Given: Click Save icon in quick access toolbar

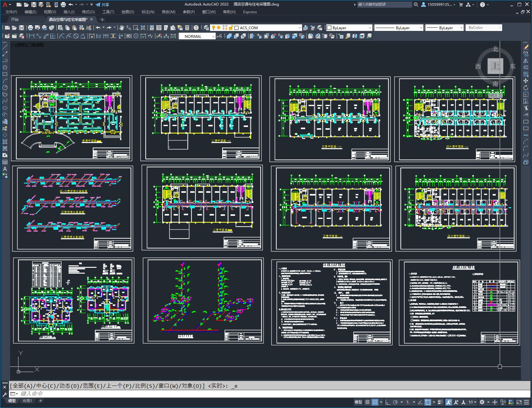Looking at the screenshot, I should pyautogui.click(x=34, y=5).
